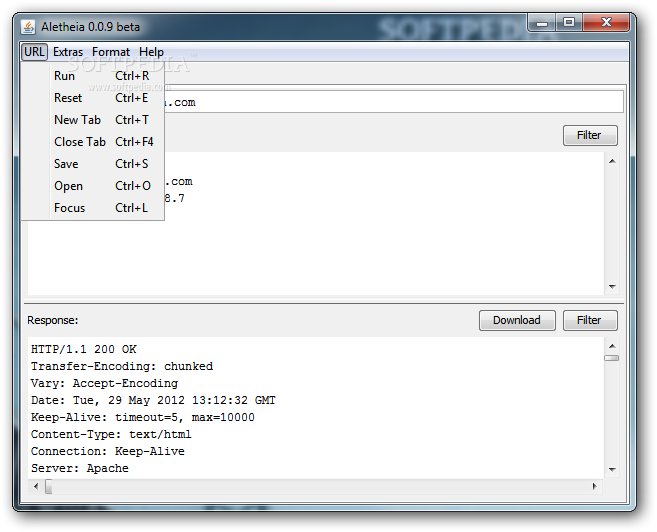
Task: Open the URL menu
Action: coord(34,52)
